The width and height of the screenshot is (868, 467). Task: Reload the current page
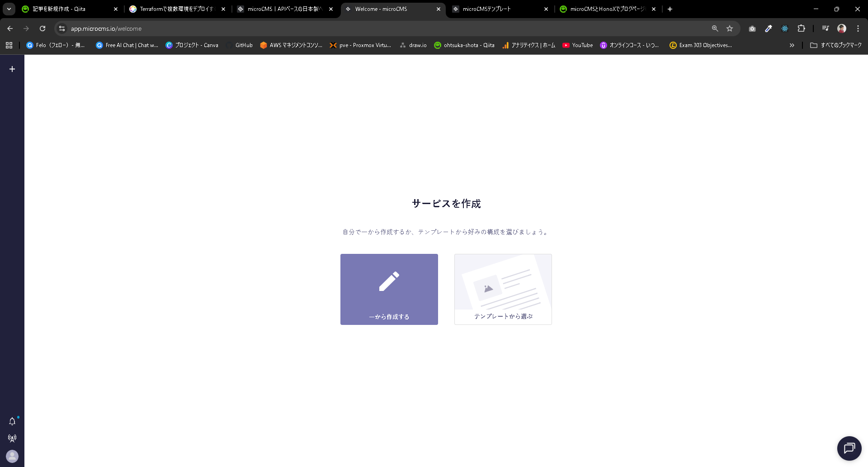[x=42, y=29]
